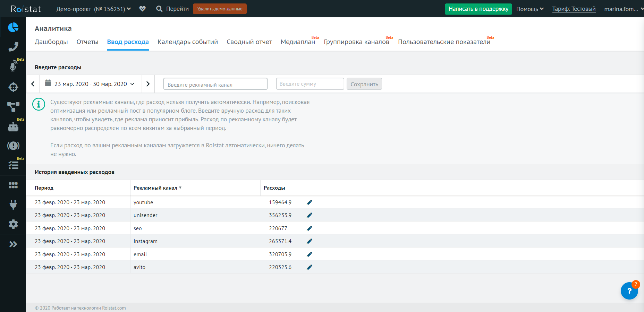644x312 pixels.
Task: Expand the sidebar with double chevron
Action: [x=13, y=244]
